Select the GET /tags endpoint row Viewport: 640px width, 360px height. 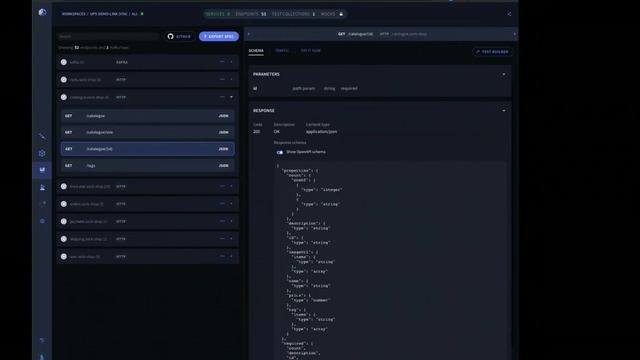coord(148,166)
